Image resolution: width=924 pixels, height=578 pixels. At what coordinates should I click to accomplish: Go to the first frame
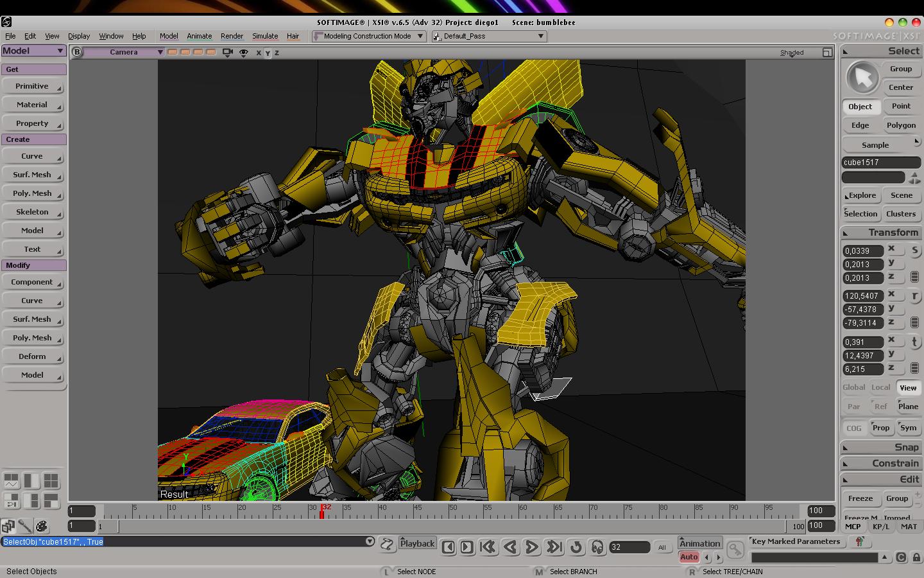click(x=488, y=547)
